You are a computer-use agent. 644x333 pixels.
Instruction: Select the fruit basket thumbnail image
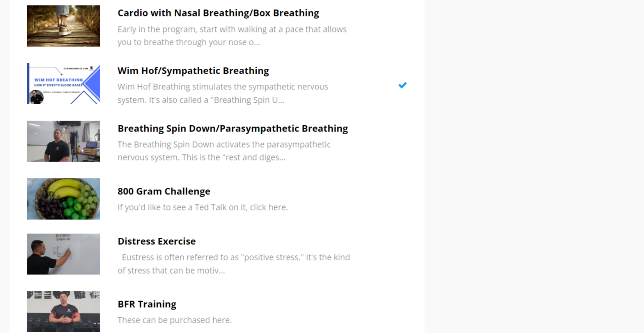pyautogui.click(x=63, y=199)
